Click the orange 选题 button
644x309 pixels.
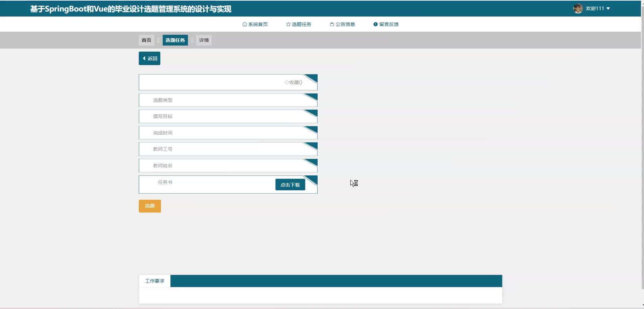[x=150, y=206]
